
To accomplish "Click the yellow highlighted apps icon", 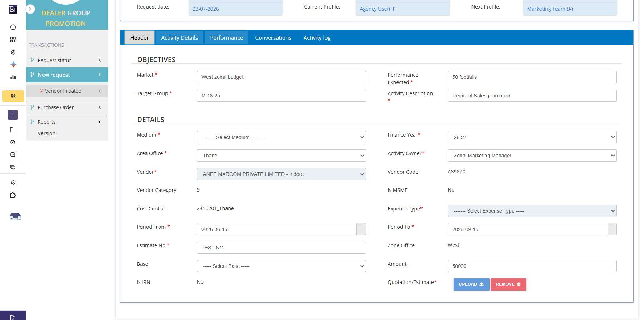I will [13, 96].
